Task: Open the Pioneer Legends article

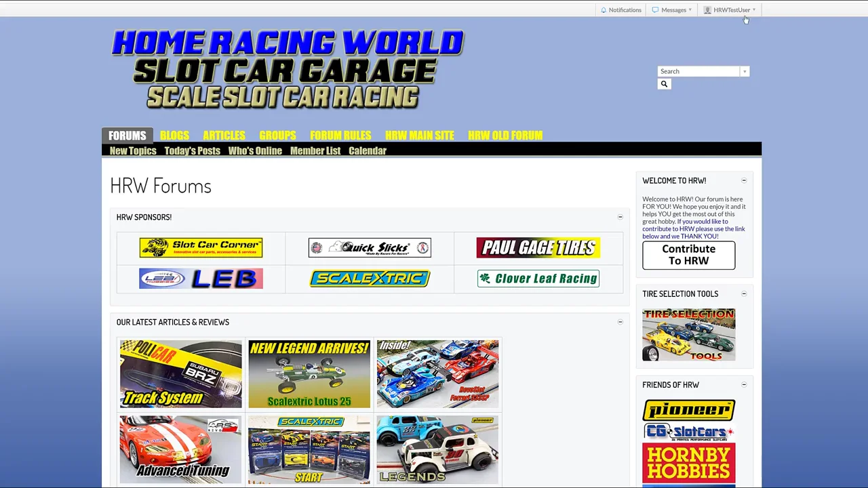Action: click(437, 449)
